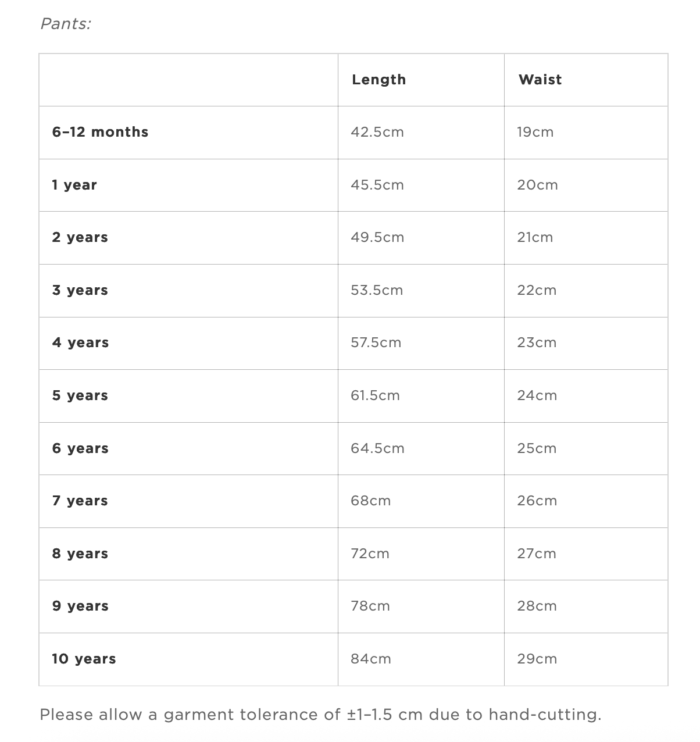Click the 61.5cm length cell
700x742 pixels.
pyautogui.click(x=375, y=395)
